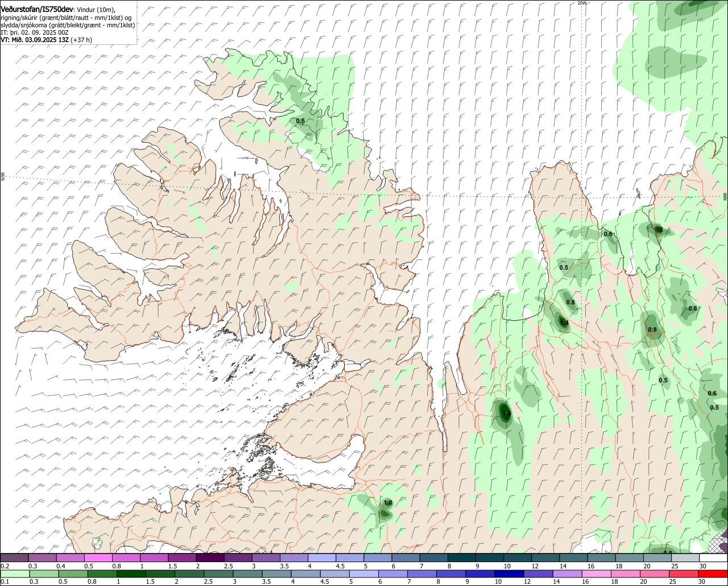
Task: Pick the dark blue rain swatch between 10 and 12
Action: 509,573
